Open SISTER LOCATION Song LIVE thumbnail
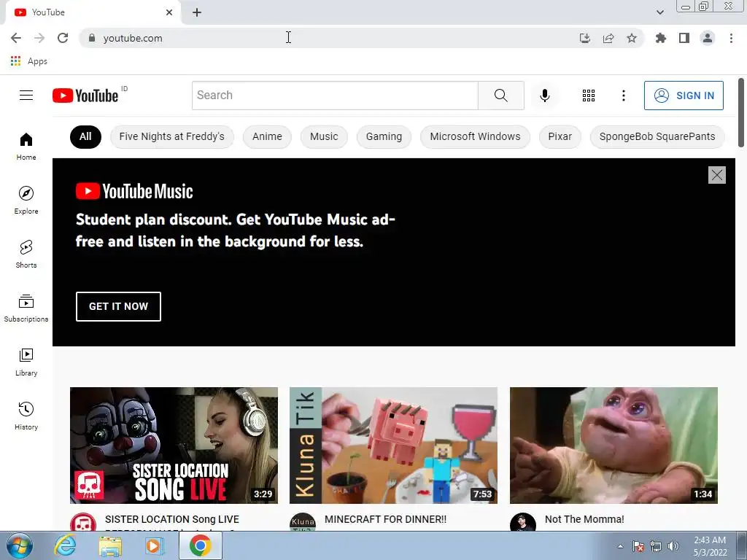The height and width of the screenshot is (560, 747). pos(174,446)
